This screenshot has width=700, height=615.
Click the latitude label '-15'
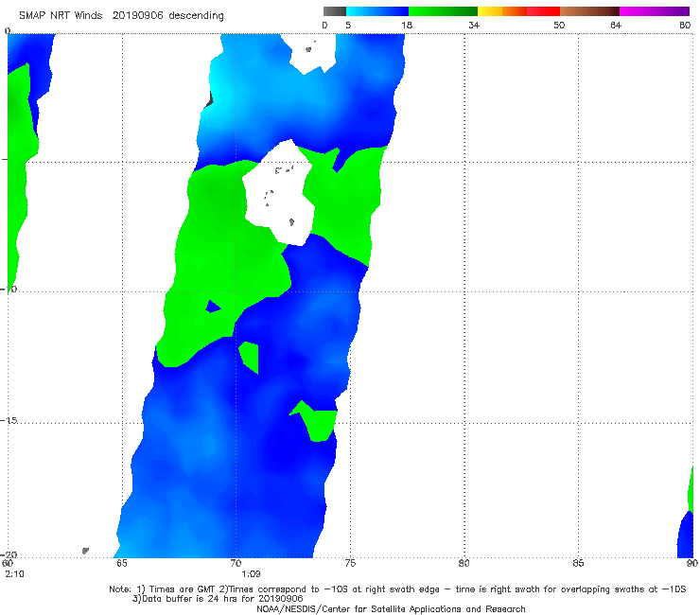pos(9,420)
